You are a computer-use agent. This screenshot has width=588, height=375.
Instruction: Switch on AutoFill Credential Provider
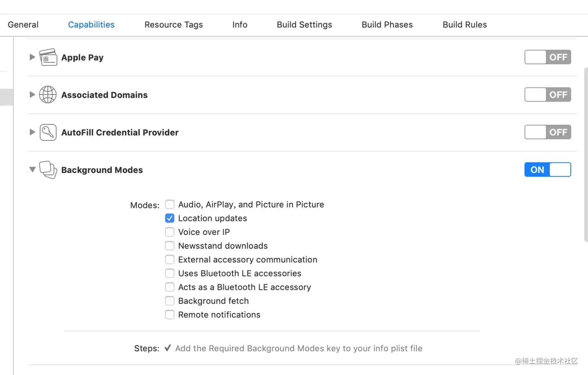click(547, 132)
